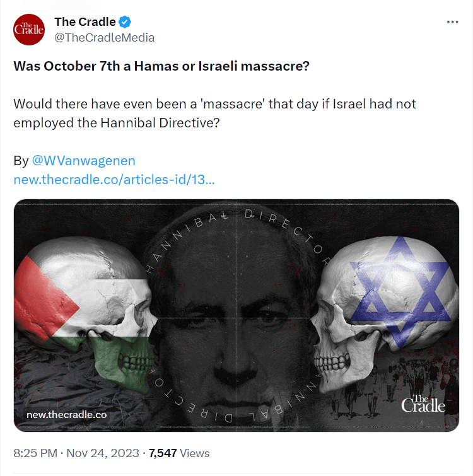Click the bold October 7th headline text
Viewport: 473px width, 476px height.
pyautogui.click(x=161, y=66)
